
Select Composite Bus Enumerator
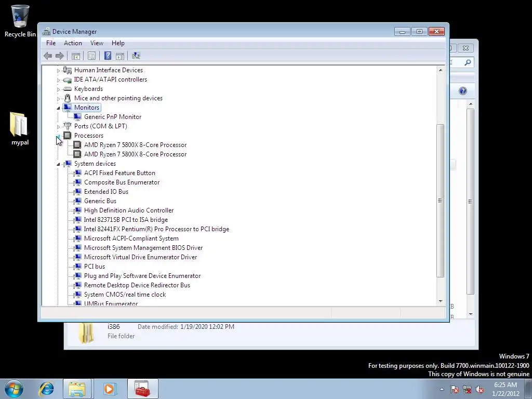coord(122,182)
